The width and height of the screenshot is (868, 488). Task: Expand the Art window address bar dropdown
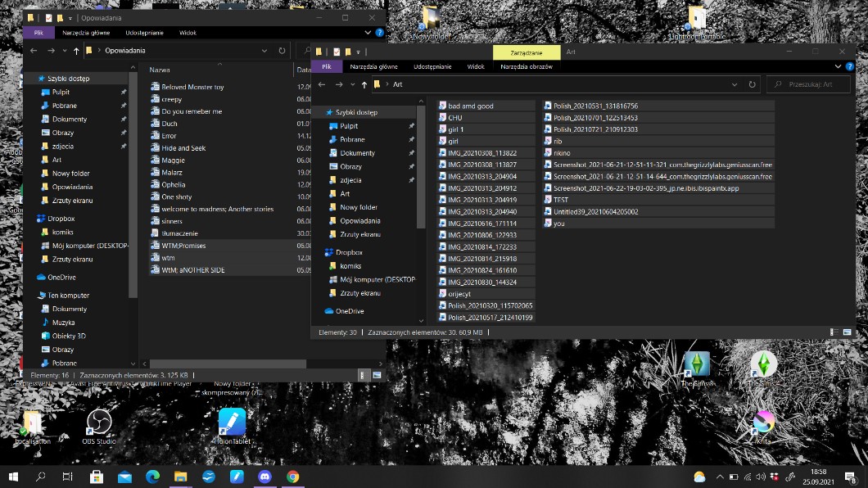735,84
